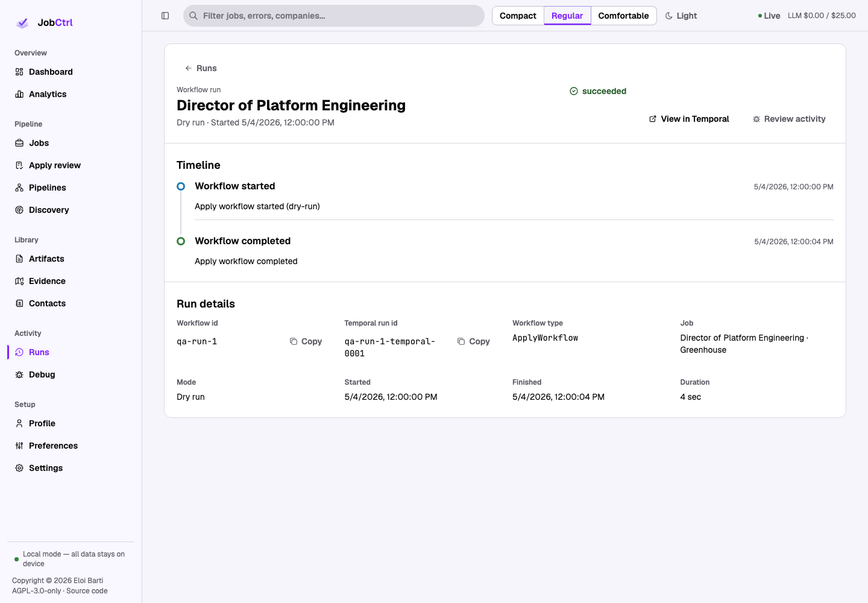The width and height of the screenshot is (868, 603).
Task: Toggle the Light theme switch
Action: tap(681, 16)
